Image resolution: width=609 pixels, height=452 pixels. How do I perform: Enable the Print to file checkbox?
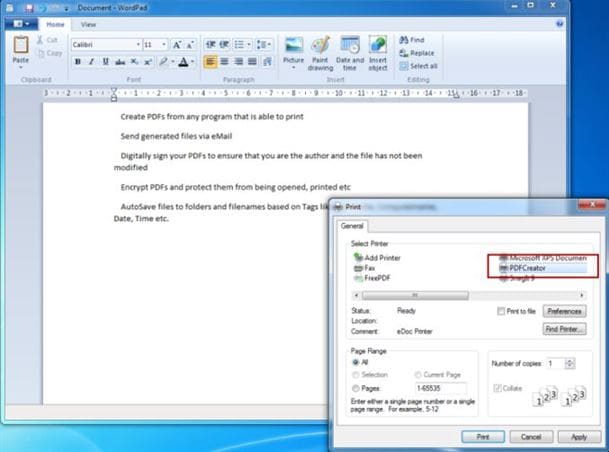(x=501, y=311)
